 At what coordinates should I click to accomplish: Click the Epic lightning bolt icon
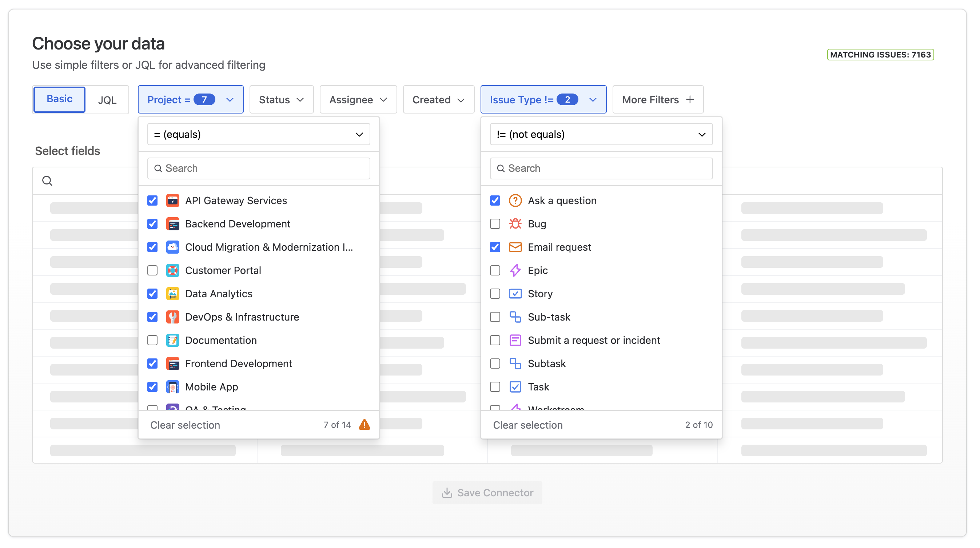click(x=515, y=270)
